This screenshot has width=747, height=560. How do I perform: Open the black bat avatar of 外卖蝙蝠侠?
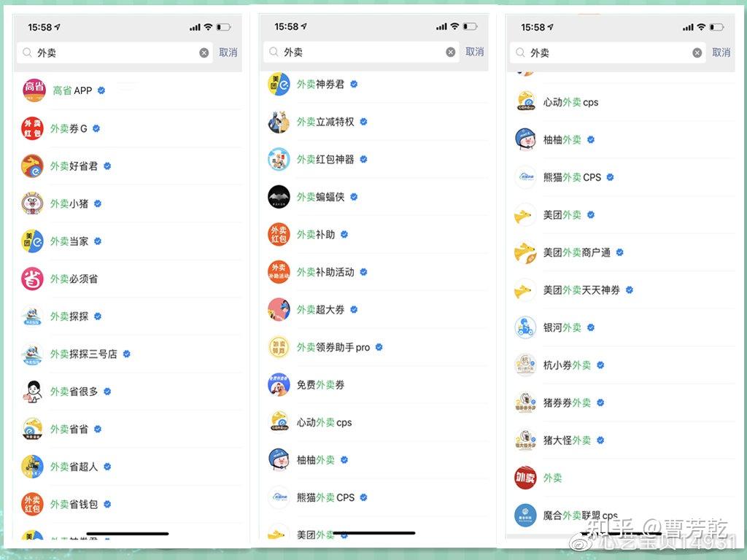[279, 197]
